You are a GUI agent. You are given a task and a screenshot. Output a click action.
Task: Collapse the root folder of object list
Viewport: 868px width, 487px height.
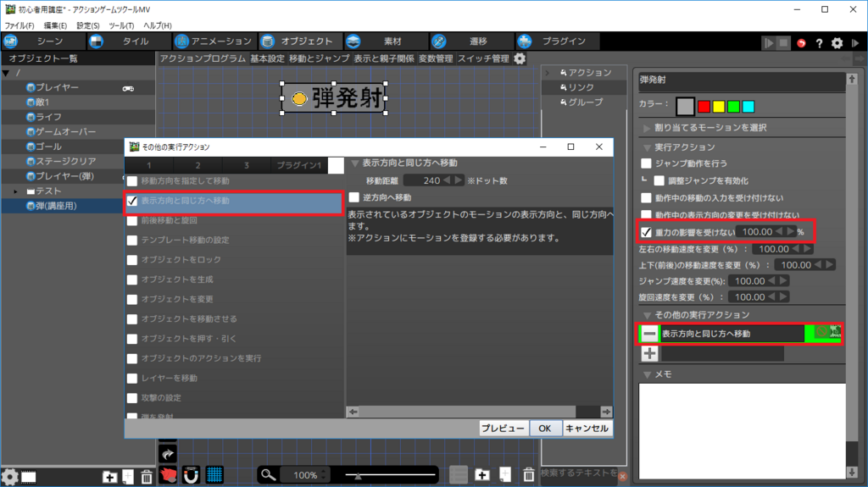coord(6,73)
